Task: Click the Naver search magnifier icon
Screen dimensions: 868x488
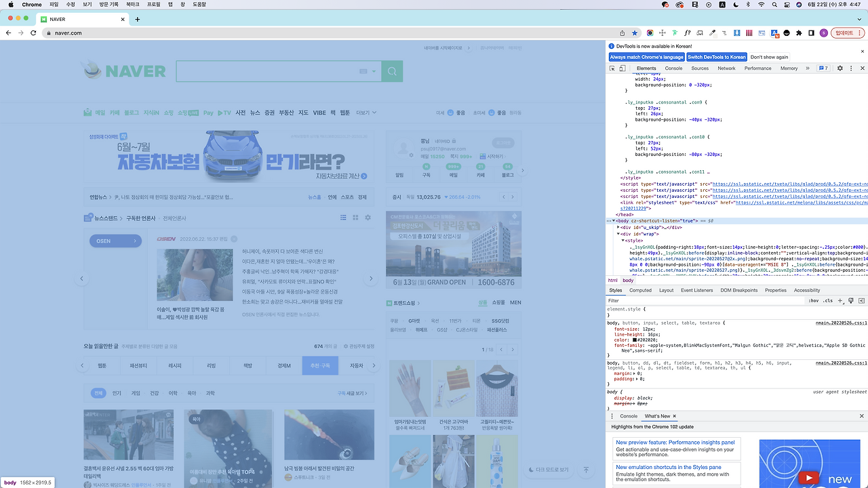Action: point(392,71)
